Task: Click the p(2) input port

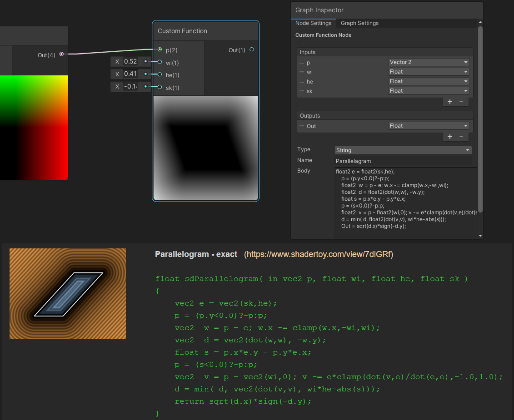Action: [160, 49]
